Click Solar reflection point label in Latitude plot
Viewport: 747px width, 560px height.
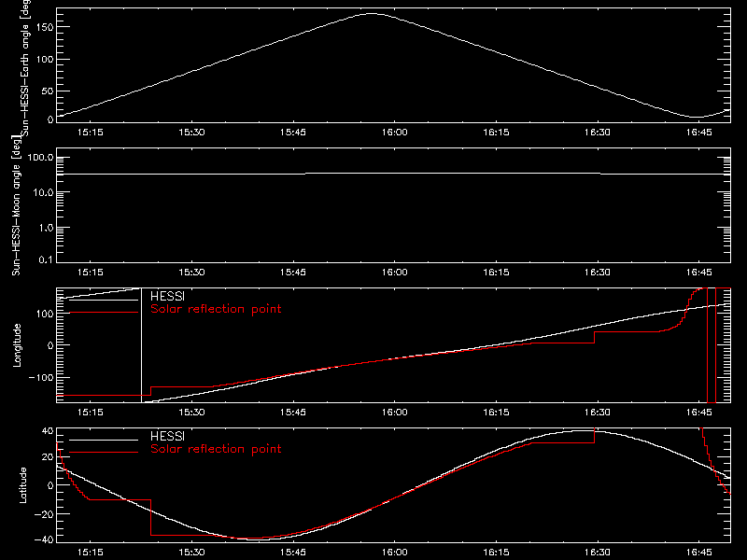216,449
